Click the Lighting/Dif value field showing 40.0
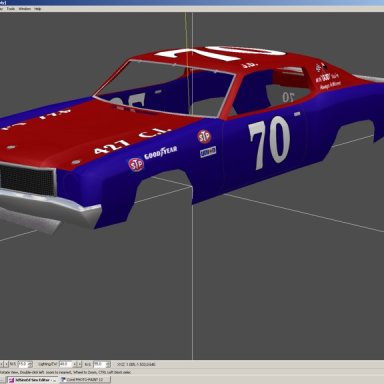384x384 pixels. click(65, 364)
